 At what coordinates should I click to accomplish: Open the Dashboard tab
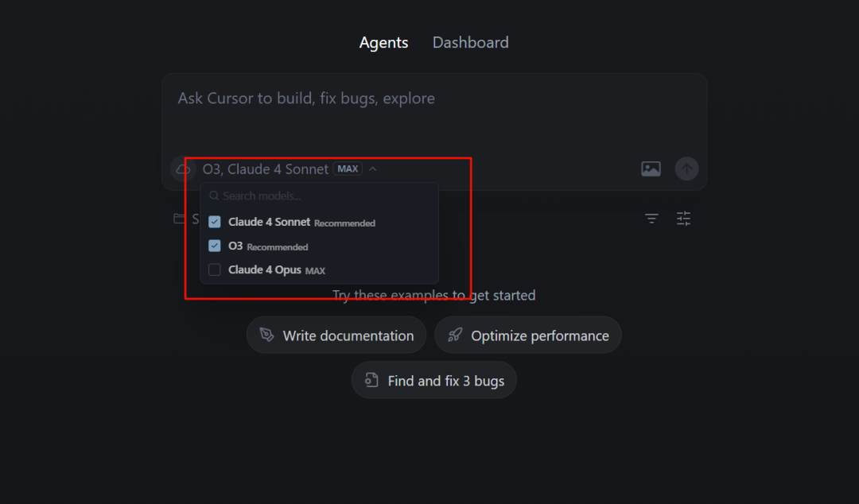point(470,43)
